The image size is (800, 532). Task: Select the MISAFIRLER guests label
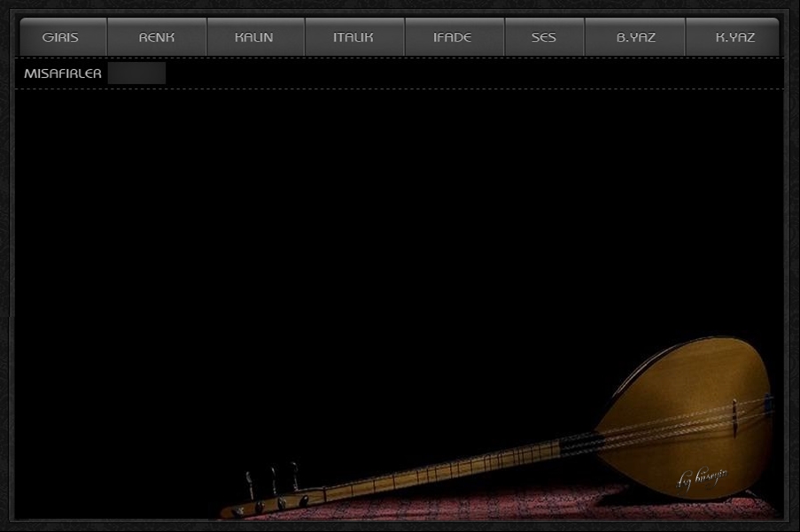pyautogui.click(x=62, y=73)
